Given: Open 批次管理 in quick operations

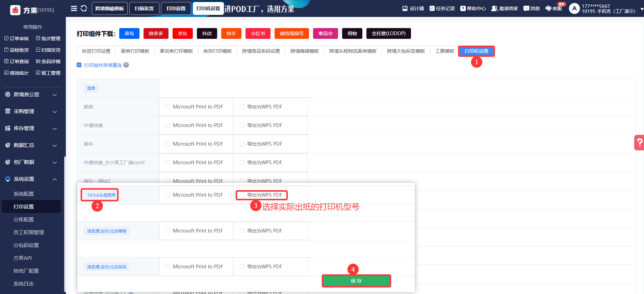Looking at the screenshot, I should (x=48, y=39).
